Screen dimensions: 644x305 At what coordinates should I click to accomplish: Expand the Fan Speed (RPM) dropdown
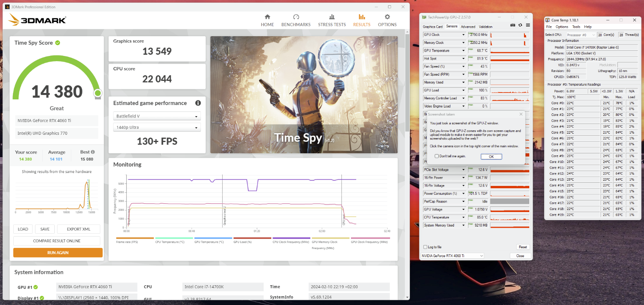[x=463, y=74]
